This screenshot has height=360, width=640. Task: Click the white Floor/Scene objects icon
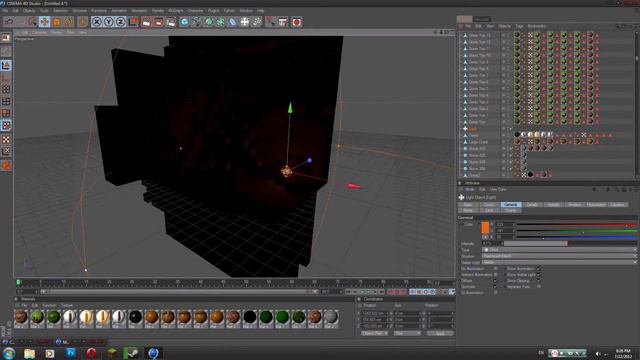[x=244, y=22]
